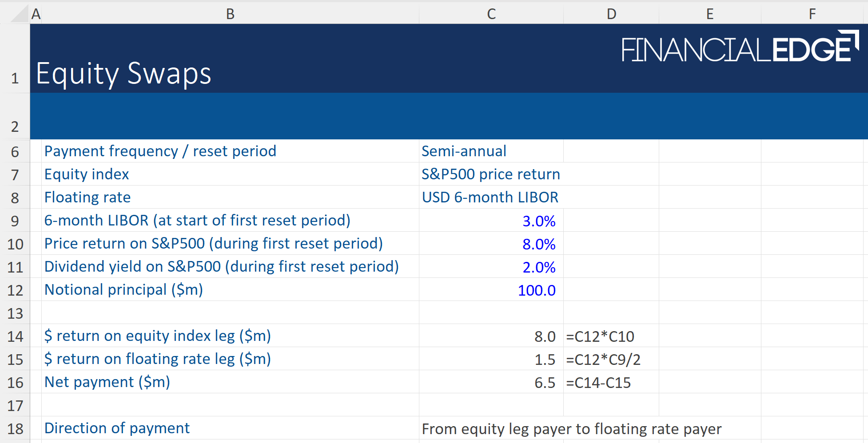The height and width of the screenshot is (443, 868).
Task: Click the =C12*C9/2 formula text cell
Action: [611, 360]
